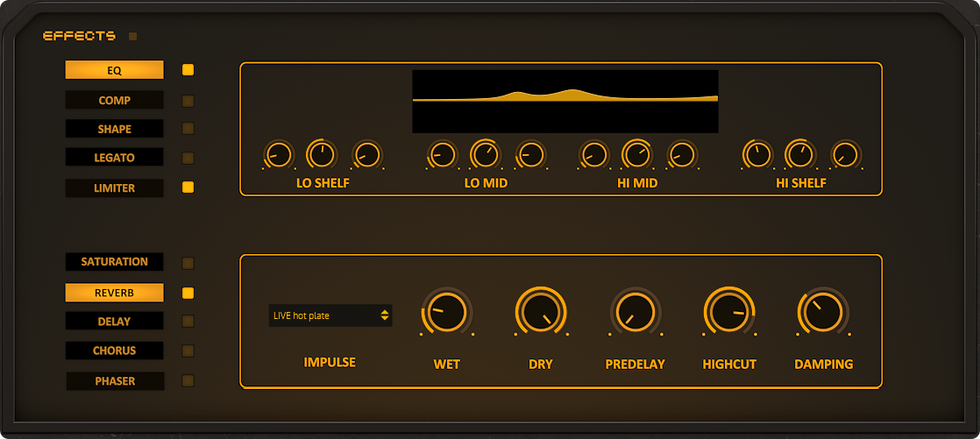Viewport: 980px width, 439px height.
Task: Click the LO MID label
Action: [x=486, y=184]
